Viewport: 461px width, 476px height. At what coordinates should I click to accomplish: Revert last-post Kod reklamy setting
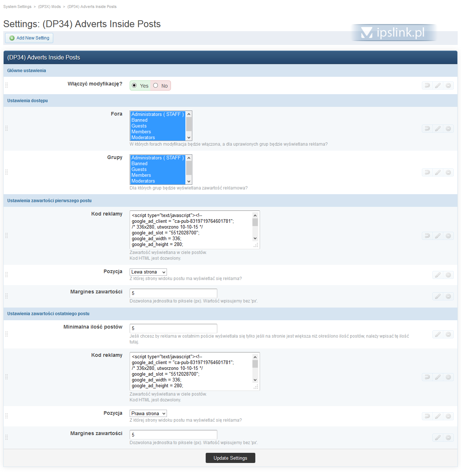(x=427, y=377)
